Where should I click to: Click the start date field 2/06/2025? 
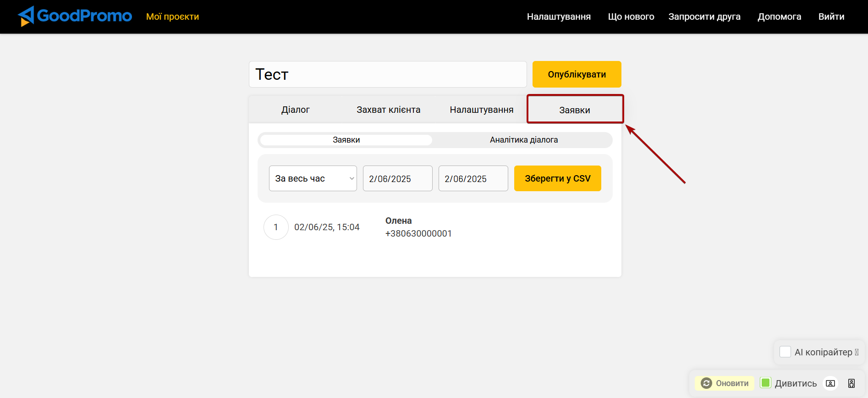[398, 178]
